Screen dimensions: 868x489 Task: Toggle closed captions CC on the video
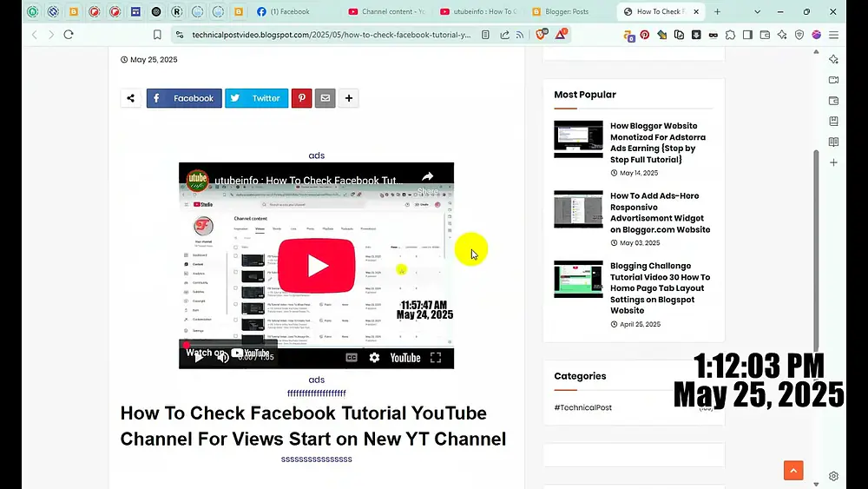click(x=352, y=358)
